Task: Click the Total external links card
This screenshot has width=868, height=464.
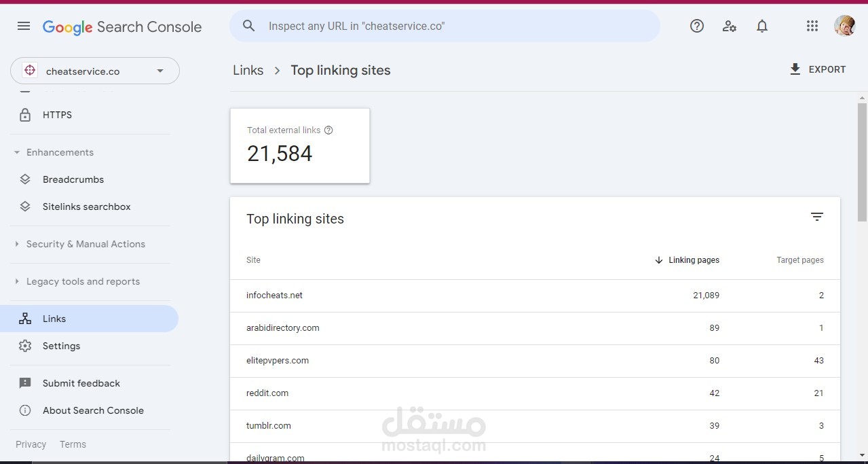Action: pyautogui.click(x=300, y=145)
